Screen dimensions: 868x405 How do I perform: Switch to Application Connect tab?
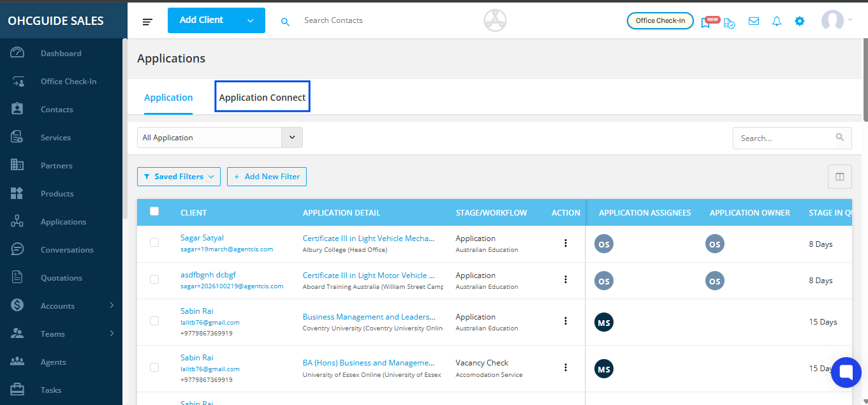click(x=262, y=98)
